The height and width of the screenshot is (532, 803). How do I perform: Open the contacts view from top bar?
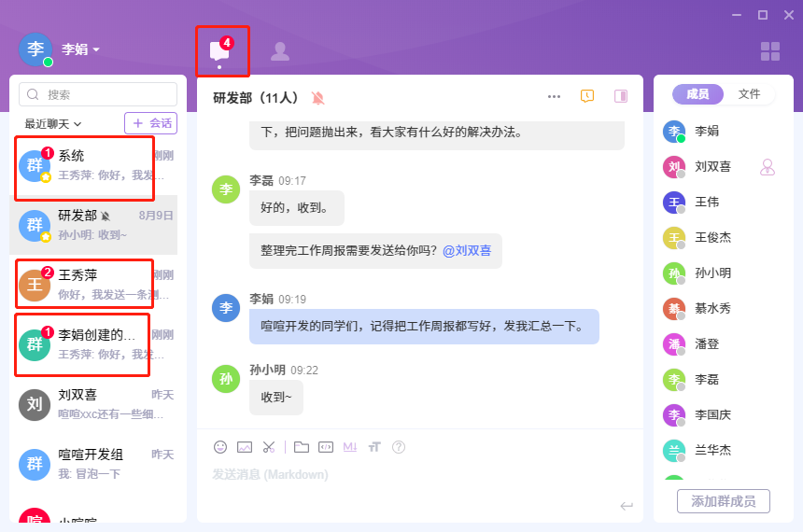click(279, 51)
